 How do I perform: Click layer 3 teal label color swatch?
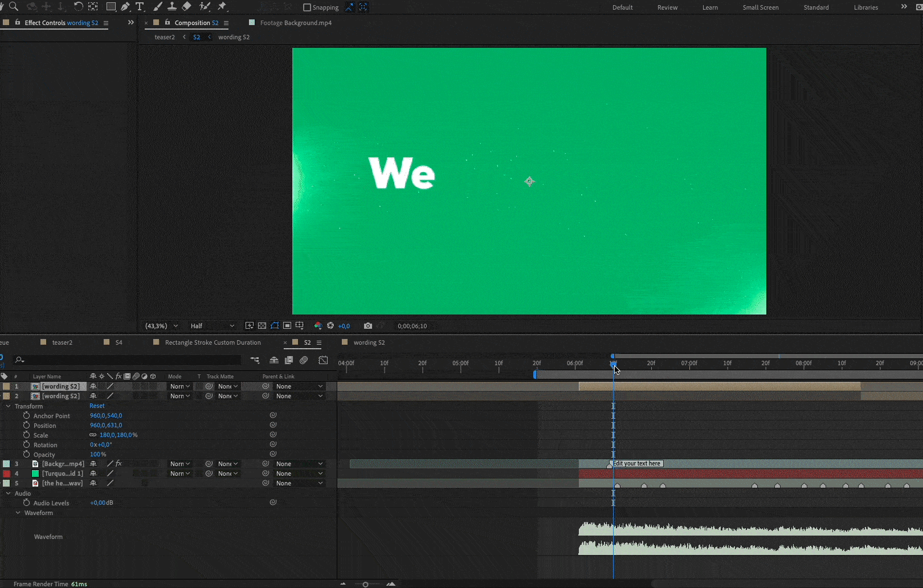point(6,464)
